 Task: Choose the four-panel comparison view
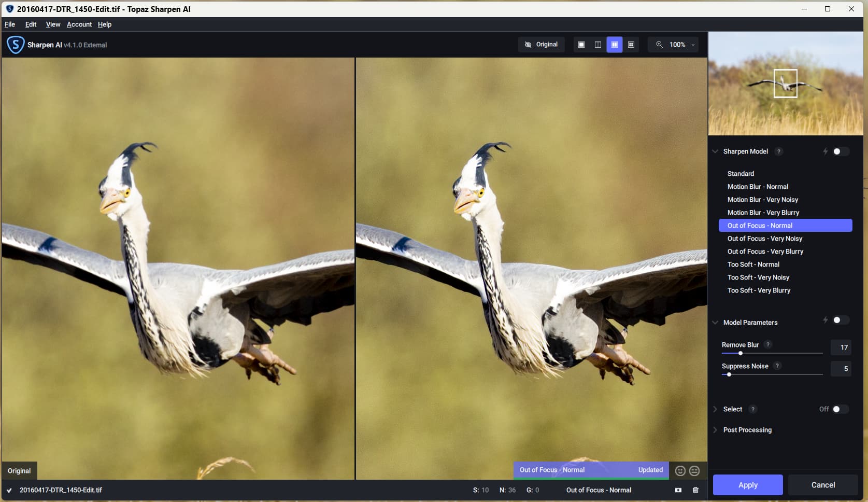pyautogui.click(x=631, y=45)
